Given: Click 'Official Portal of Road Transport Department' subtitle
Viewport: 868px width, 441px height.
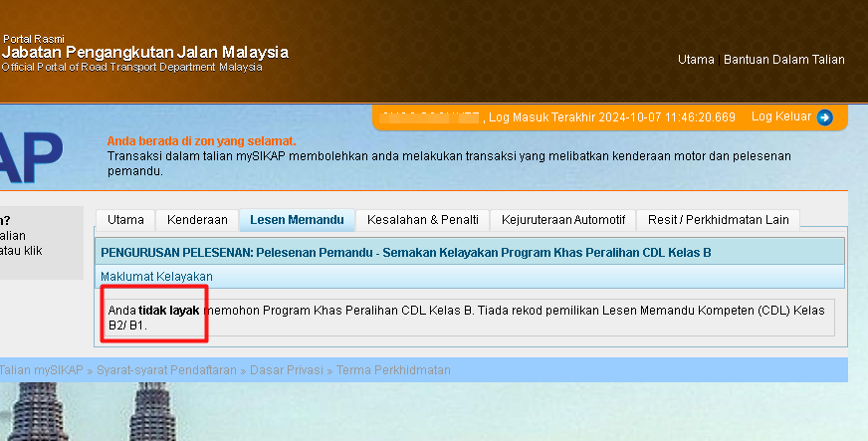Looking at the screenshot, I should (131, 67).
